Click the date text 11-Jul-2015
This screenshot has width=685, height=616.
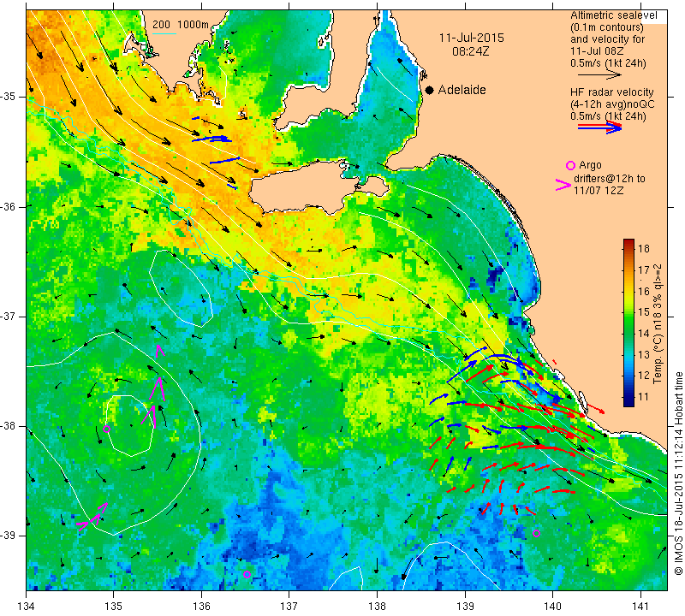[472, 38]
